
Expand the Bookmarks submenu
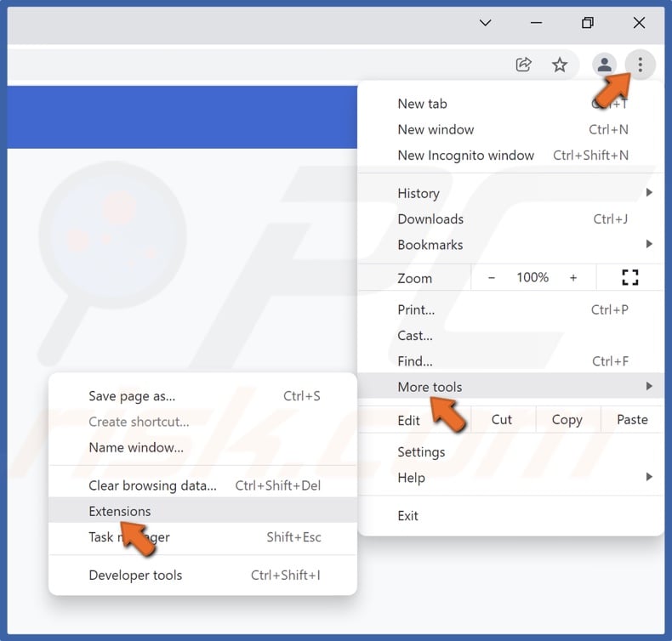(511, 245)
